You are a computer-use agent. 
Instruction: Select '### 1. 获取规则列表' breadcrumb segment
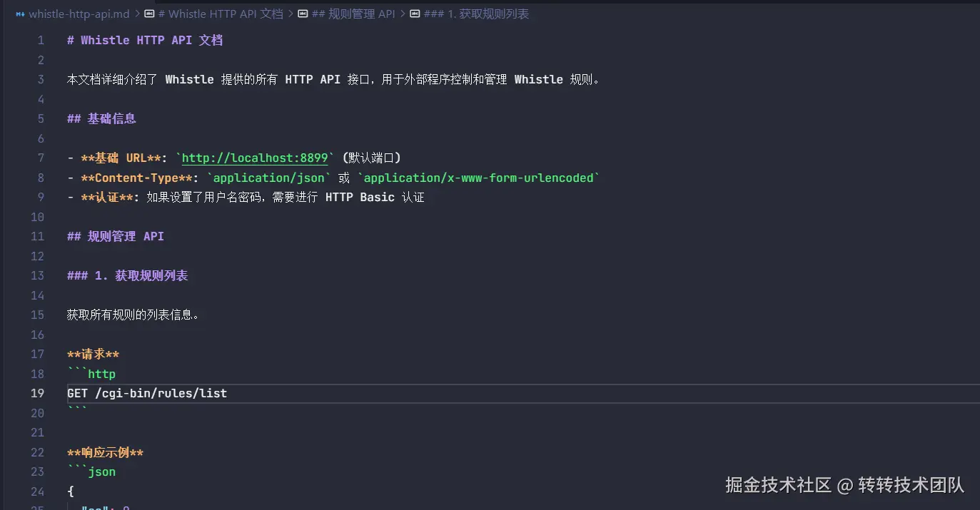pyautogui.click(x=476, y=14)
